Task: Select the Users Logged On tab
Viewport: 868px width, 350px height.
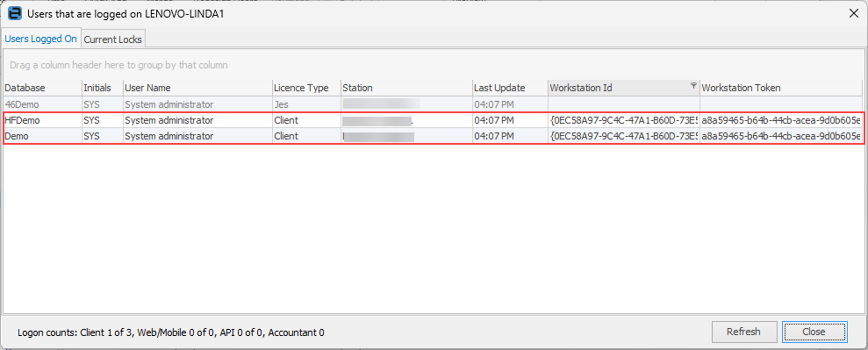Action: click(x=40, y=39)
